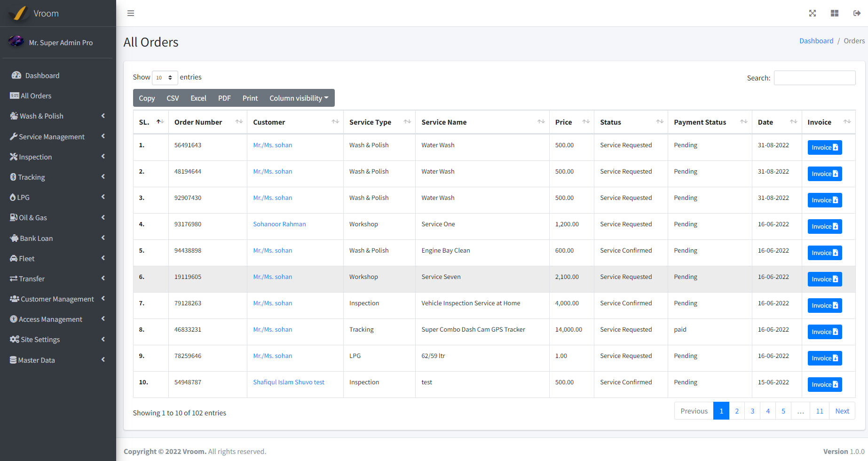Viewport: 868px width, 461px height.
Task: Open Dashboard from the sidebar menu
Action: tap(58, 75)
